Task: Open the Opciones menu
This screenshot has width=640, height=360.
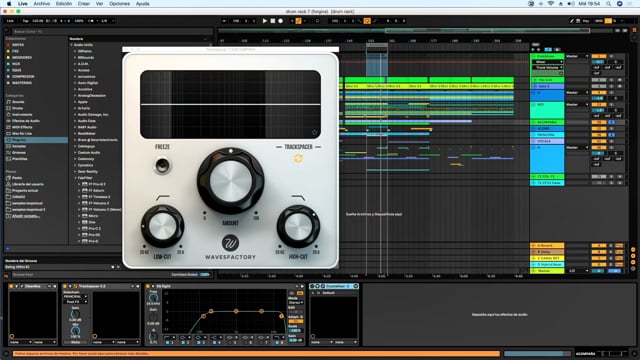Action: 119,4
